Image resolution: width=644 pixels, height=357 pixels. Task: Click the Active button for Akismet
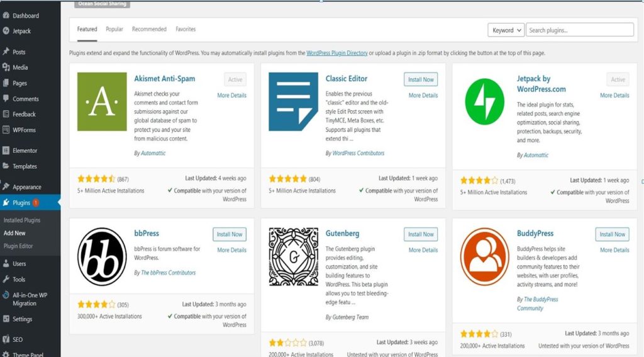pyautogui.click(x=235, y=79)
